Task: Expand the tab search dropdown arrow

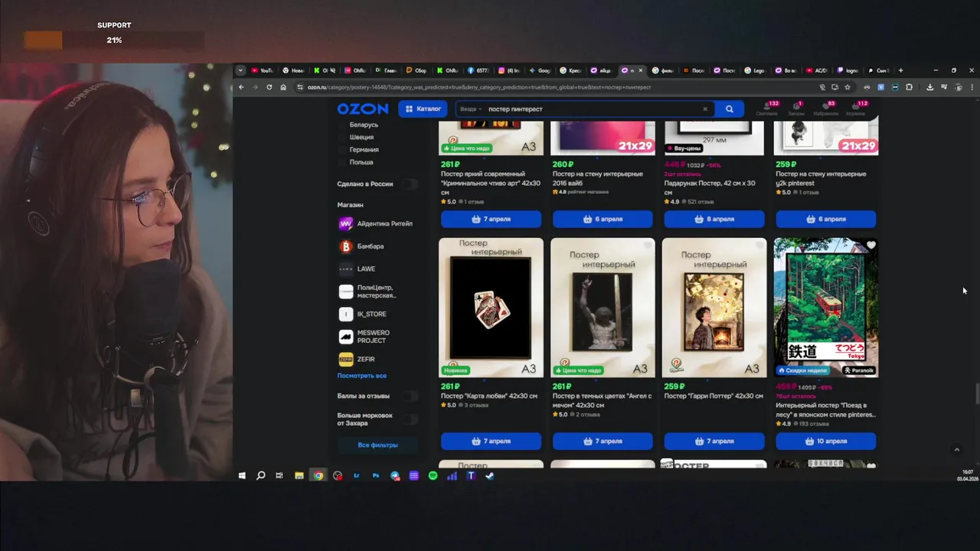Action: 240,70
